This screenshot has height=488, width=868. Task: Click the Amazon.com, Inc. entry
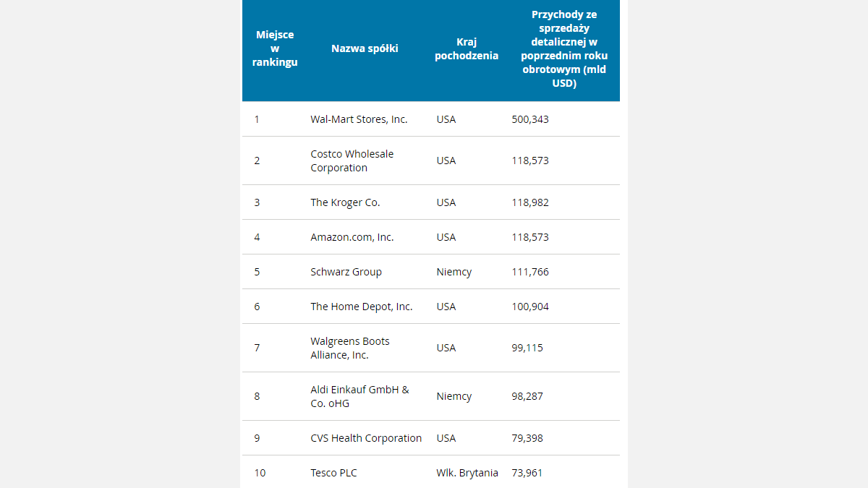pos(352,237)
